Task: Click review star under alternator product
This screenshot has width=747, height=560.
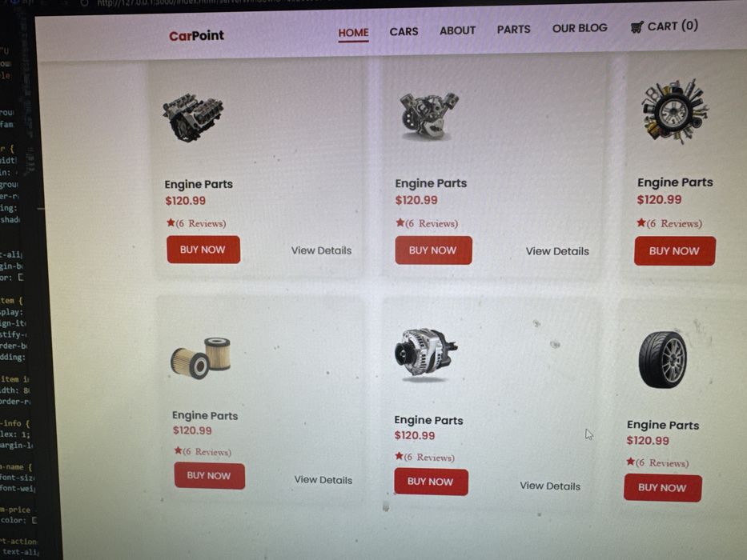Action: point(399,456)
